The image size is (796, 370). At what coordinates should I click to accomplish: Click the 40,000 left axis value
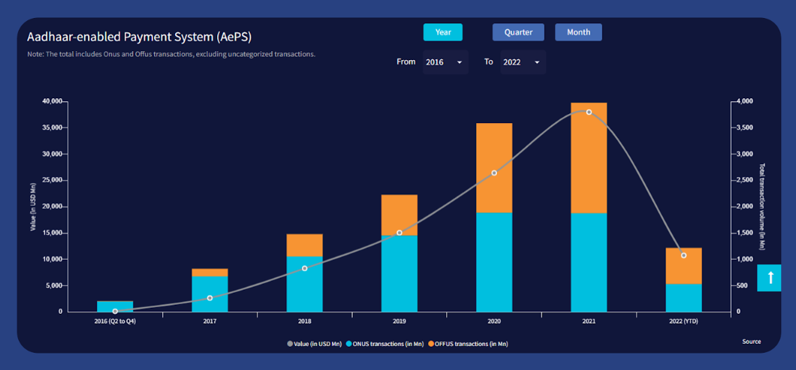[x=51, y=102]
